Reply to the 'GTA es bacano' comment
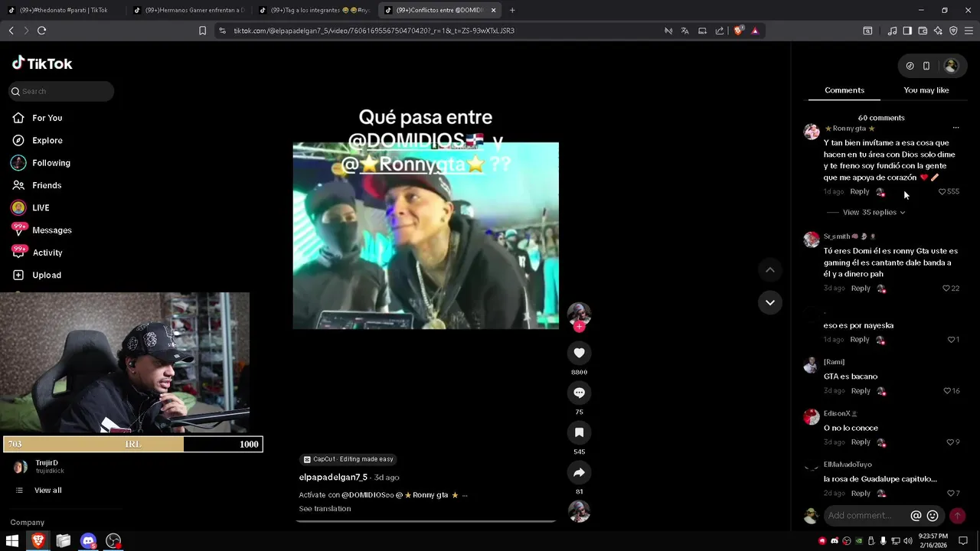980x551 pixels. coord(861,391)
